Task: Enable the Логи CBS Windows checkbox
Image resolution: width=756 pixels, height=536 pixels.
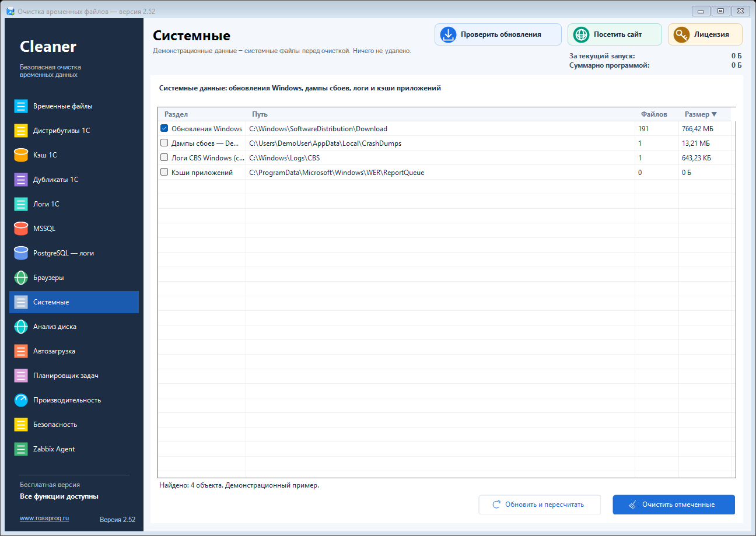Action: [164, 157]
